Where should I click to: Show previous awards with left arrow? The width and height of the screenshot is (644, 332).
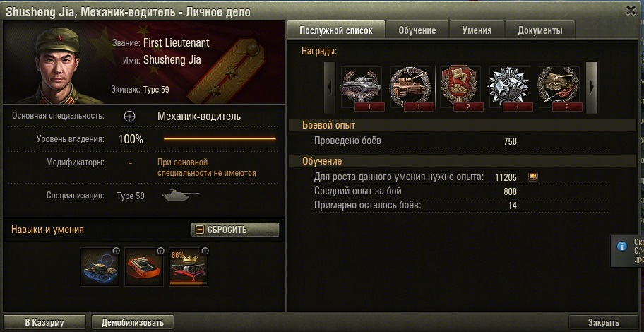[330, 87]
